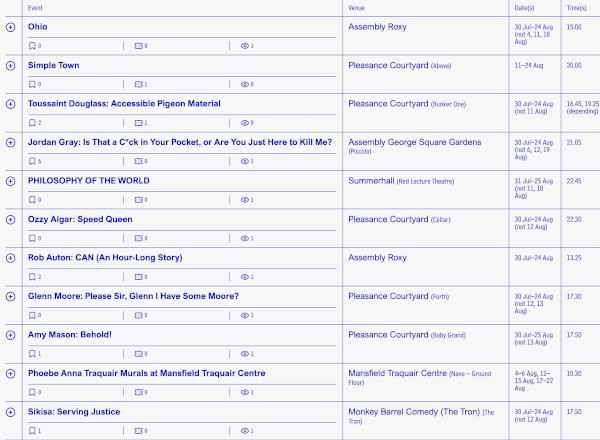Click ticket icon for Phoebe Anna Traquair
The width and height of the screenshot is (600, 440).
139,392
